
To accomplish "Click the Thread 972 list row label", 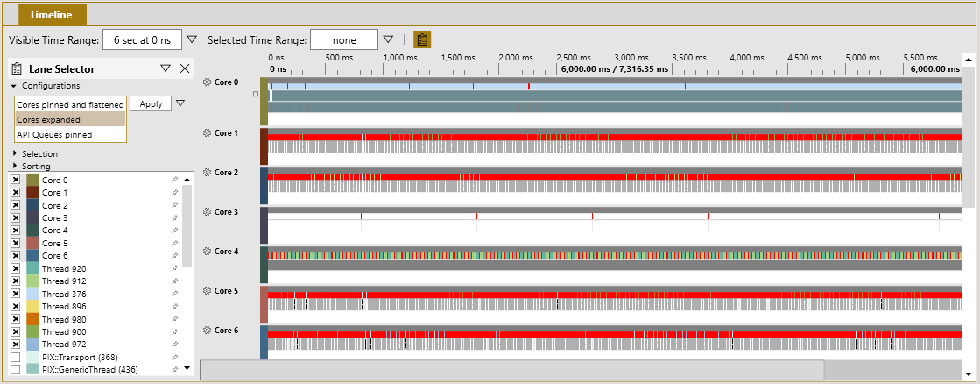I will (64, 345).
